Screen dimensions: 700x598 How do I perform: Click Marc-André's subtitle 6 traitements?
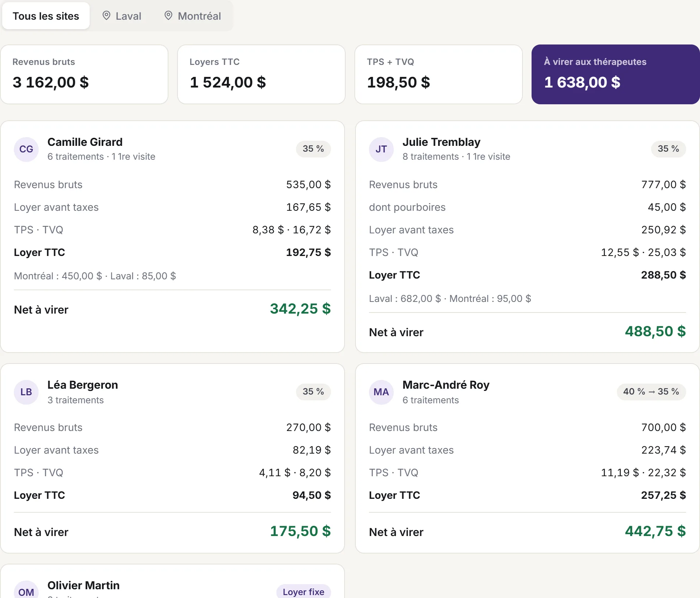(431, 400)
